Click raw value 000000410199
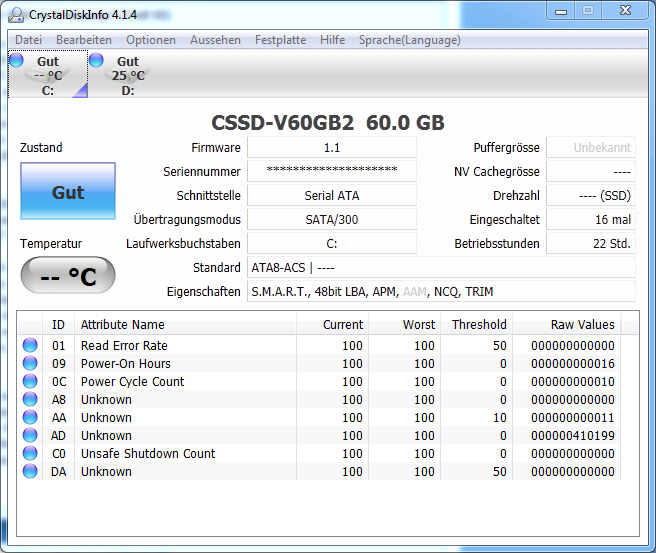The width and height of the screenshot is (656, 553). coord(573,435)
